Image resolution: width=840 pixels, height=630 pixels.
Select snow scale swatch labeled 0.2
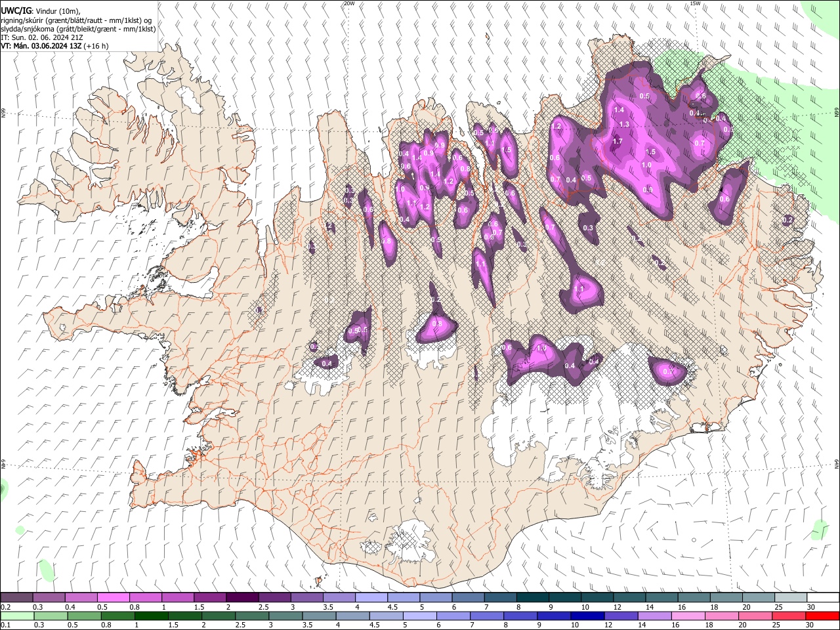click(16, 597)
